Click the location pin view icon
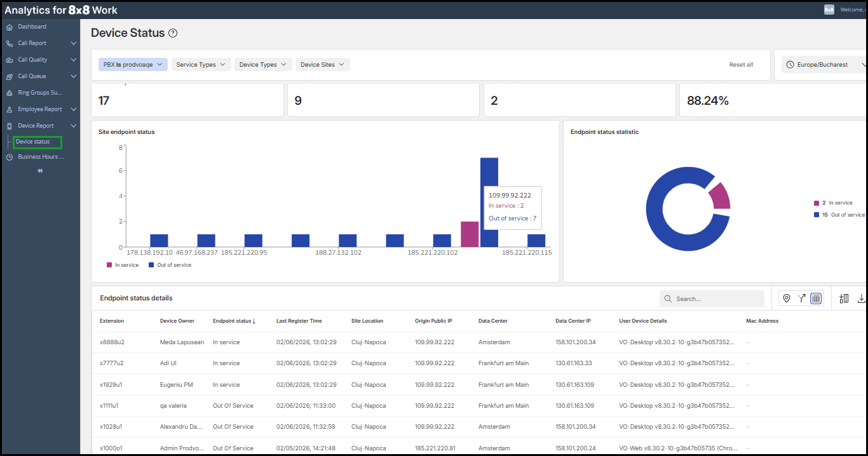This screenshot has height=456, width=868. (787, 298)
